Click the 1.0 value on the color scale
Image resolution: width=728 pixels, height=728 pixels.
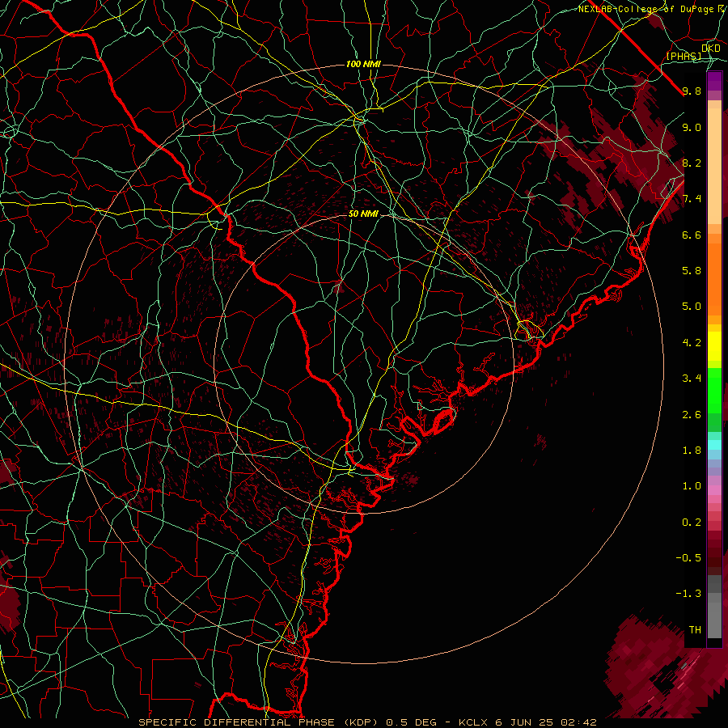(x=692, y=486)
